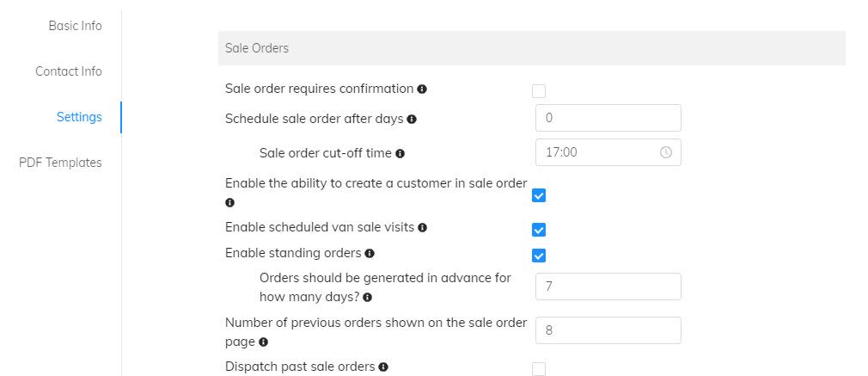
Task: Click the previous orders number field showing 8
Action: pos(608,330)
